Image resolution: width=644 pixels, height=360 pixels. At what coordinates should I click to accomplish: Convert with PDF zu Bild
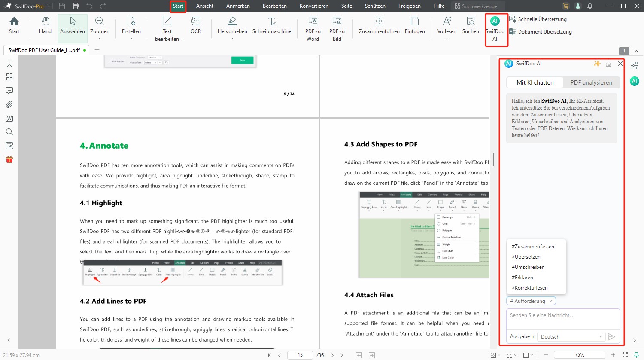point(337,29)
